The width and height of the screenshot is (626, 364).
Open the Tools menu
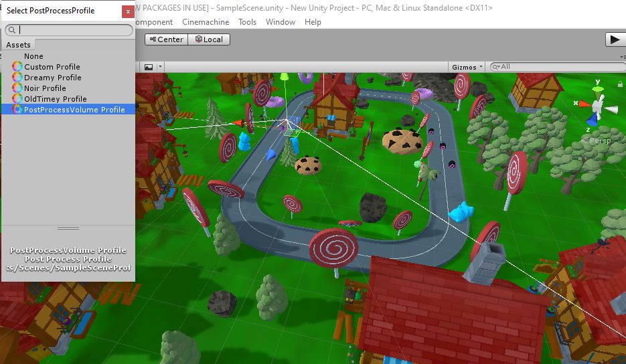click(x=247, y=22)
